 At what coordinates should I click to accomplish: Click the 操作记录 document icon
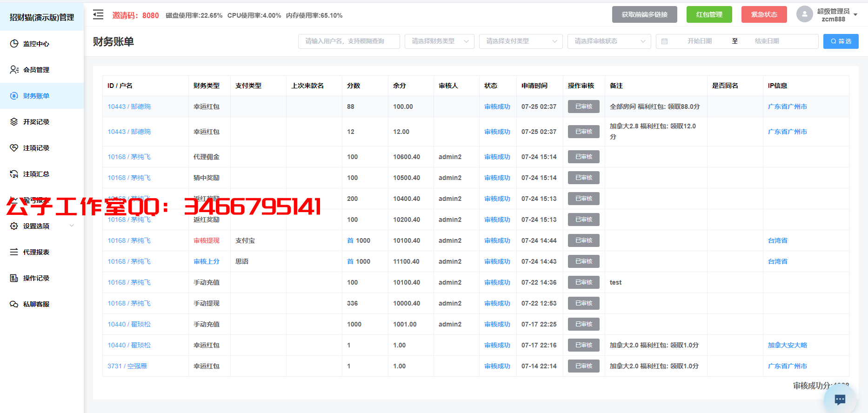(x=14, y=278)
